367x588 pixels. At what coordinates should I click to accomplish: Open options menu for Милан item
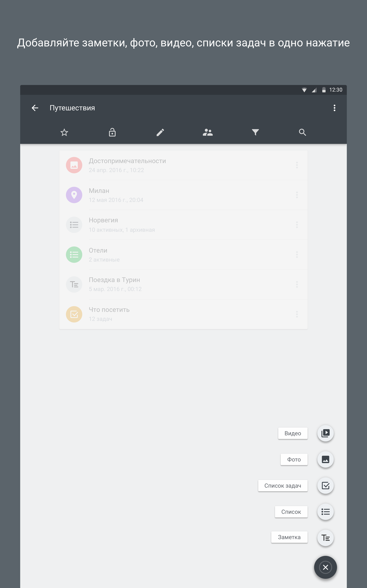297,195
